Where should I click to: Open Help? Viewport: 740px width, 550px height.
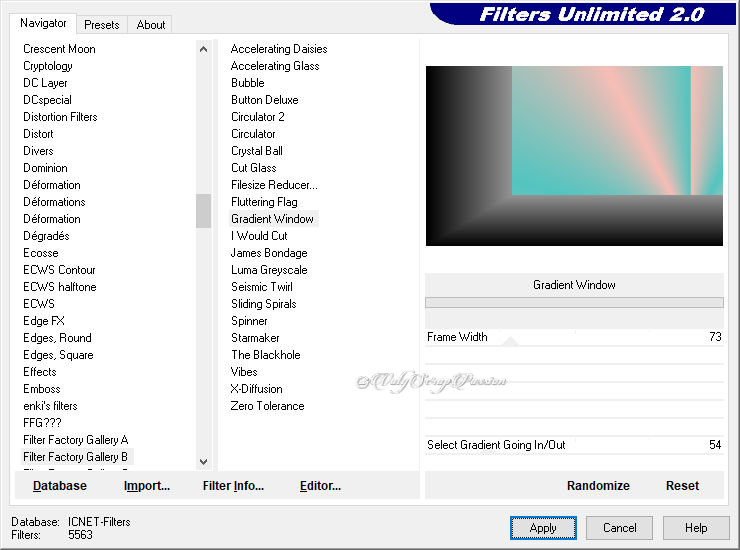coord(696,528)
